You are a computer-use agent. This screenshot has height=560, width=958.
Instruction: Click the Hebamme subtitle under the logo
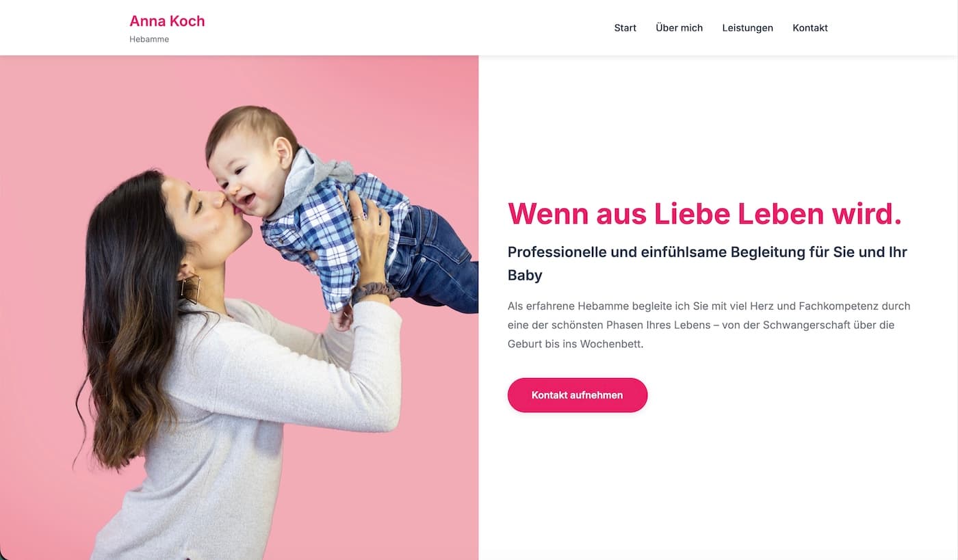tap(149, 39)
